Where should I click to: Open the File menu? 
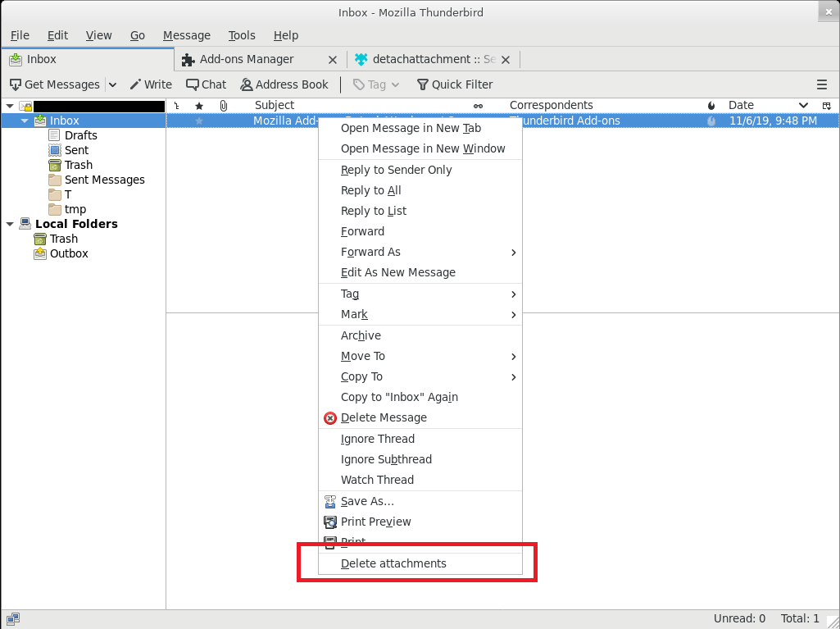pos(20,35)
